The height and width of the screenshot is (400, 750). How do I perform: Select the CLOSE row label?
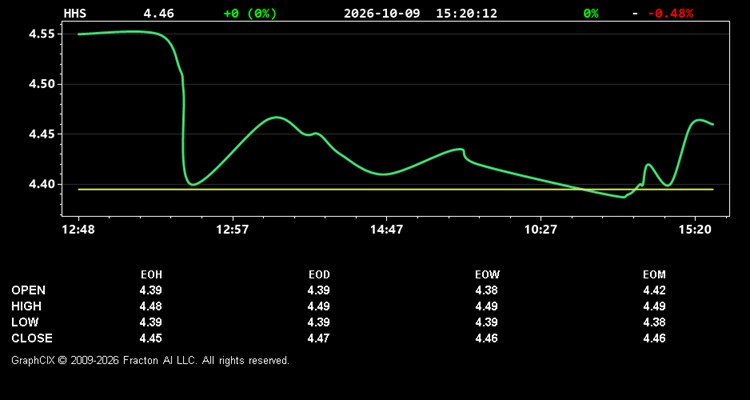(32, 338)
